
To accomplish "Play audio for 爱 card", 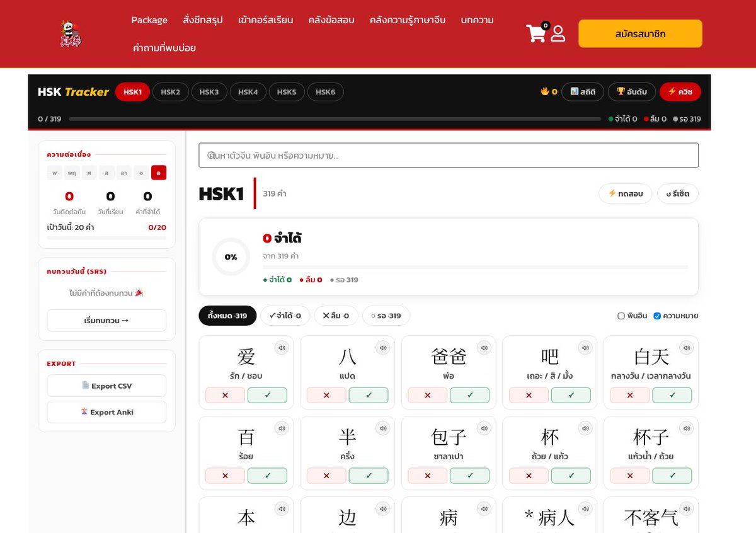I will click(x=282, y=347).
